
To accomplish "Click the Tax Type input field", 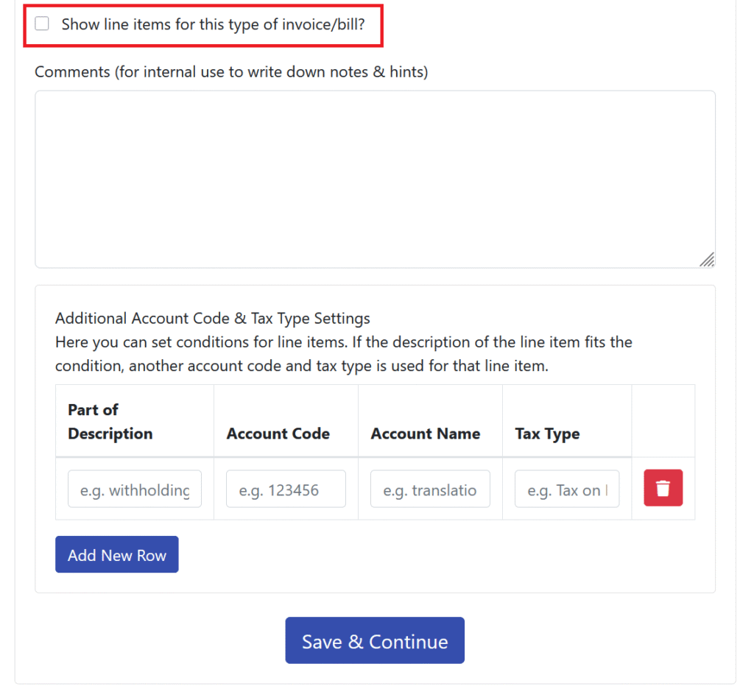I will (x=567, y=489).
